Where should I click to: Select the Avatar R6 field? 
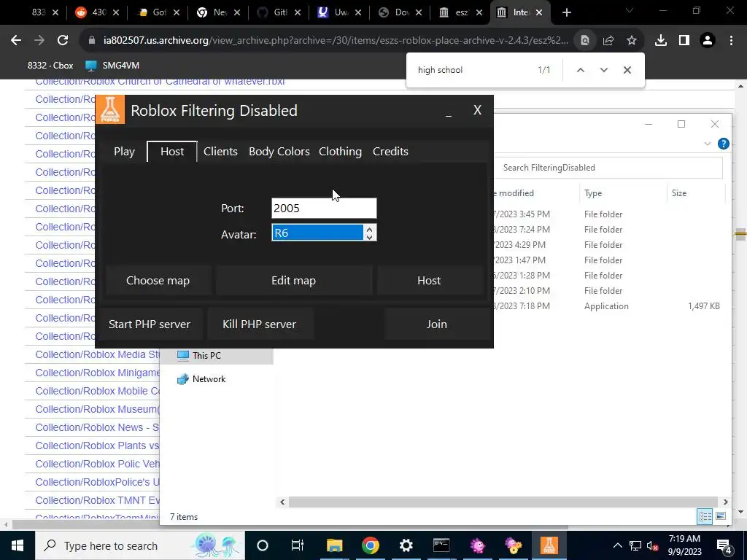point(317,233)
